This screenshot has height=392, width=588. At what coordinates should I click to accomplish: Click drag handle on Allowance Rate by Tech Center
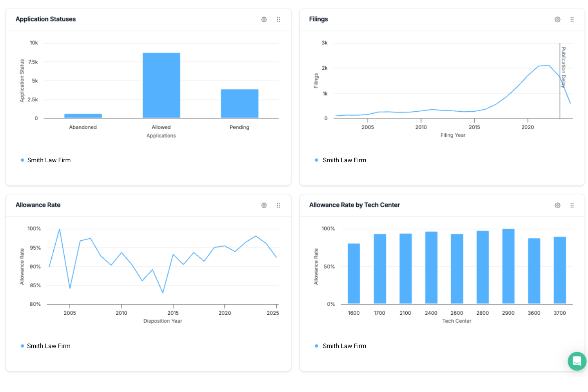click(572, 205)
